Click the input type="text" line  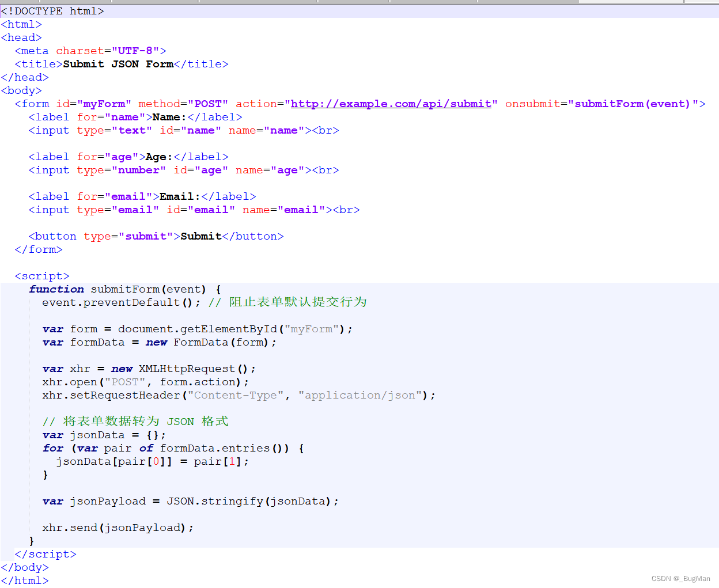pos(184,130)
